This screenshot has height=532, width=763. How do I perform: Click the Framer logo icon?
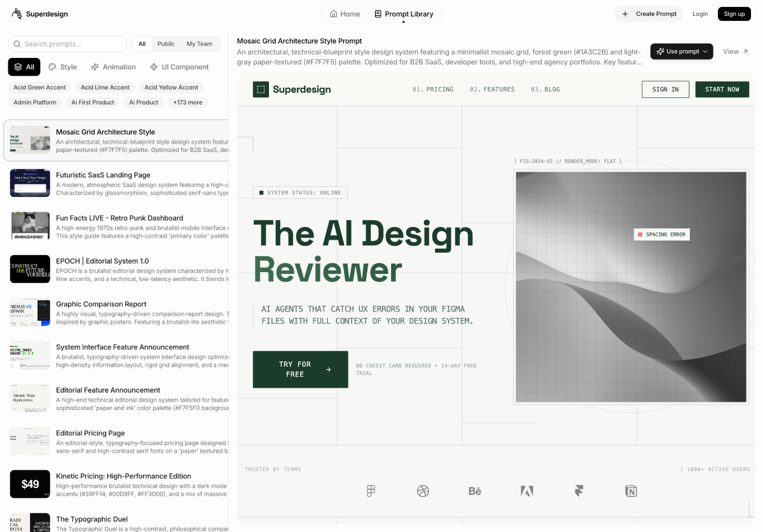[x=579, y=491]
